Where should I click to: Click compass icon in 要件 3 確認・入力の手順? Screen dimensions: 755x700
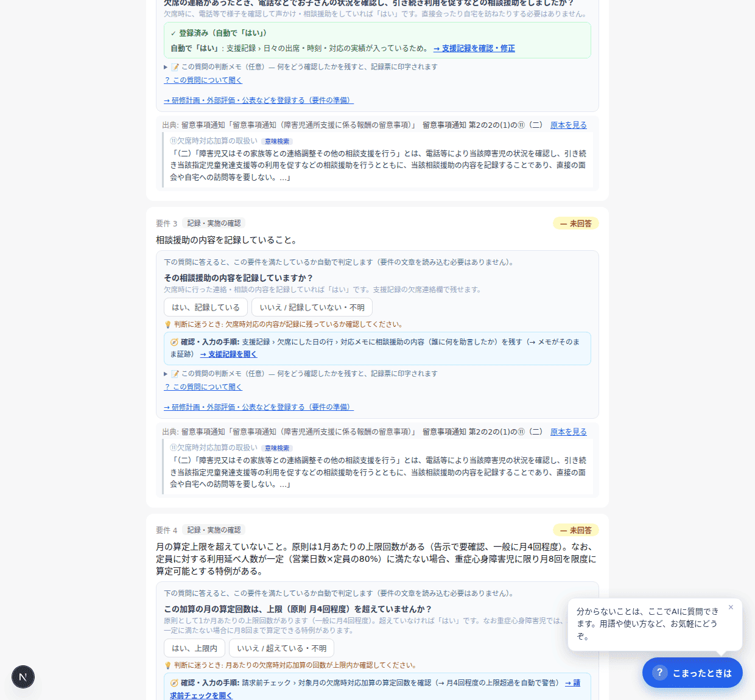click(x=174, y=342)
